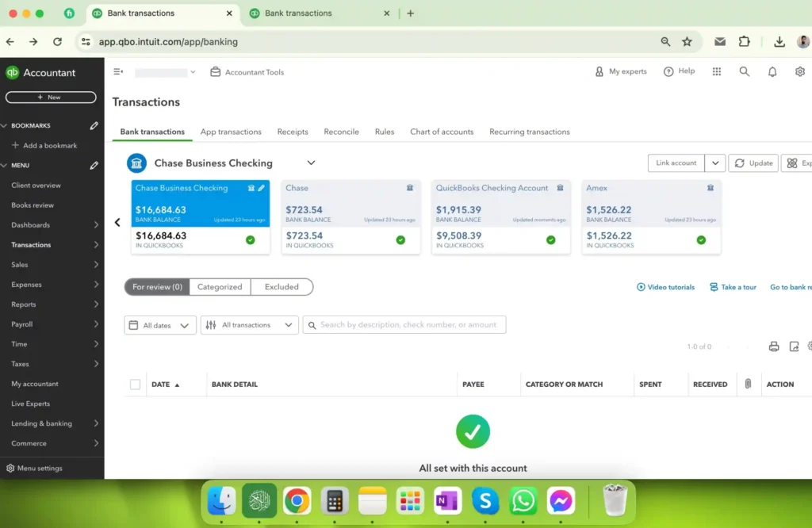Sort by DATE column header
Viewport: 812px width, 528px height.
(x=165, y=384)
